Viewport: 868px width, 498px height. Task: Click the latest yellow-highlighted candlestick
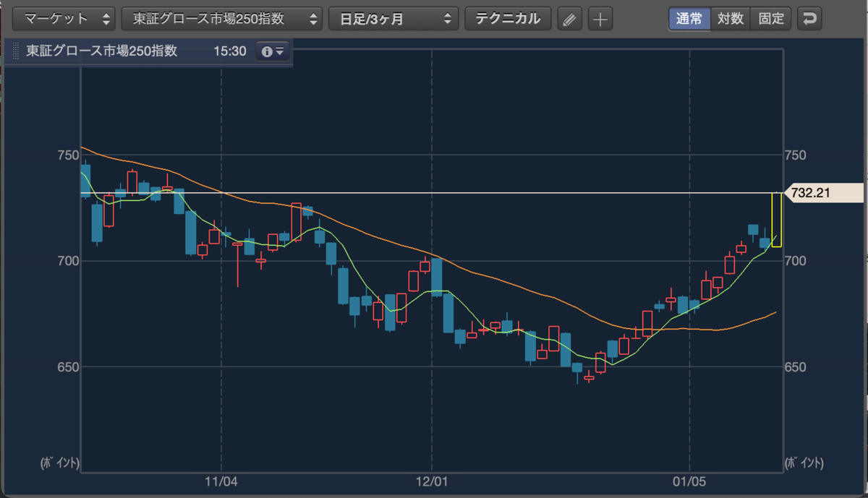click(776, 220)
